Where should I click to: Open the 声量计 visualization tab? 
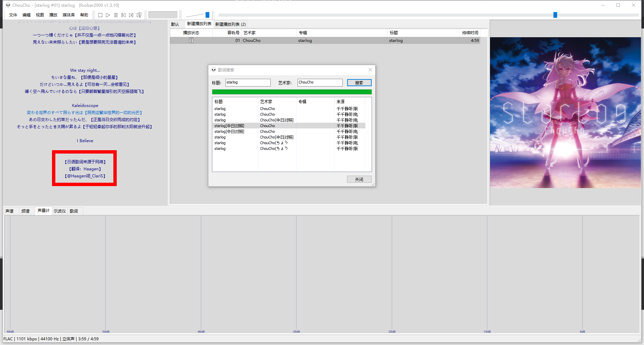tap(44, 211)
